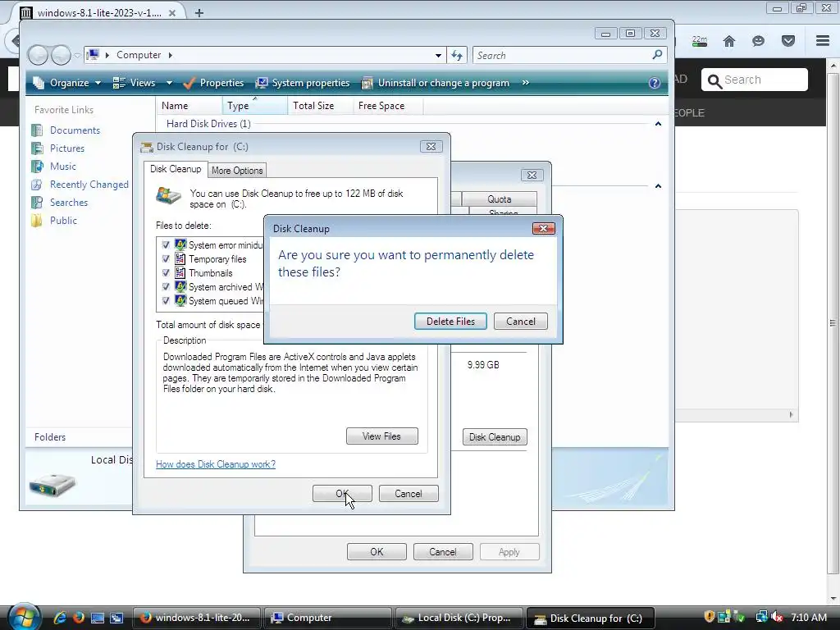The width and height of the screenshot is (840, 630).
Task: Click OK in Local Disk Properties dialog
Action: pyautogui.click(x=377, y=552)
